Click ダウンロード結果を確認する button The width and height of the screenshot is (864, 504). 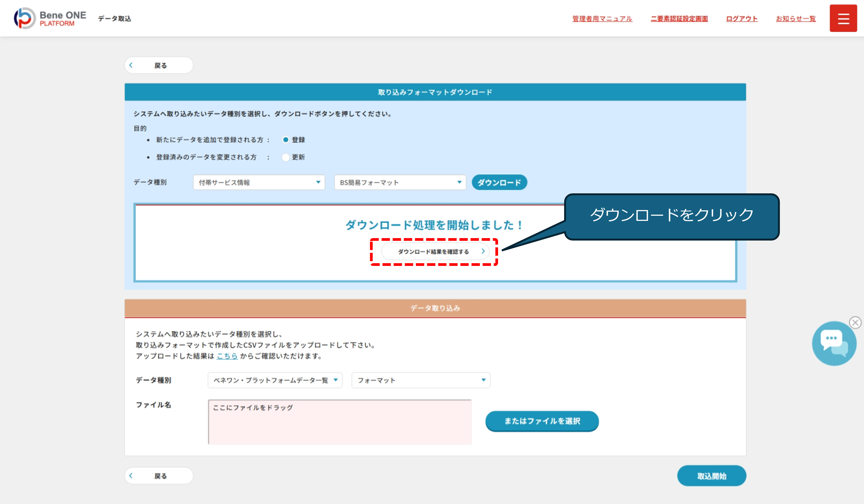pos(435,251)
